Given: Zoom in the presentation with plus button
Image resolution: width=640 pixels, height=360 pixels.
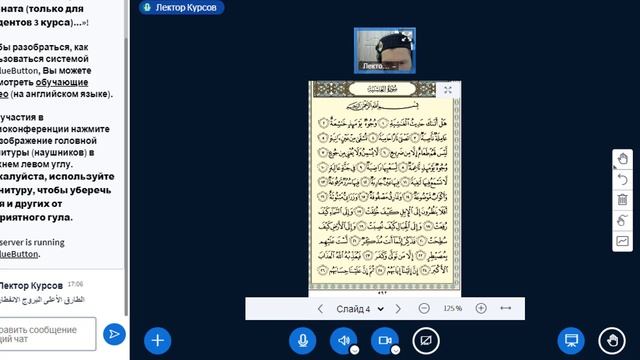Looking at the screenshot, I should tap(481, 309).
